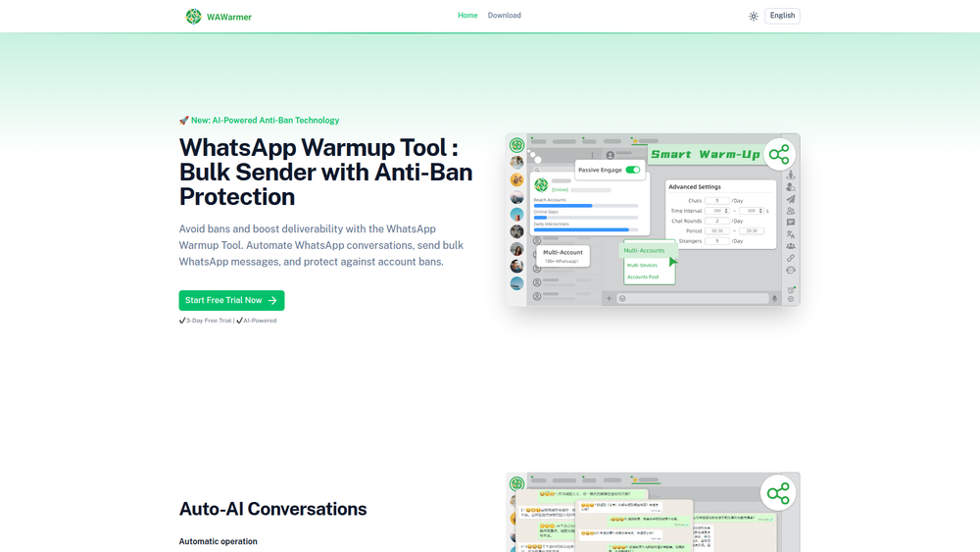Click the Daily Interactions progress bar

point(586,230)
